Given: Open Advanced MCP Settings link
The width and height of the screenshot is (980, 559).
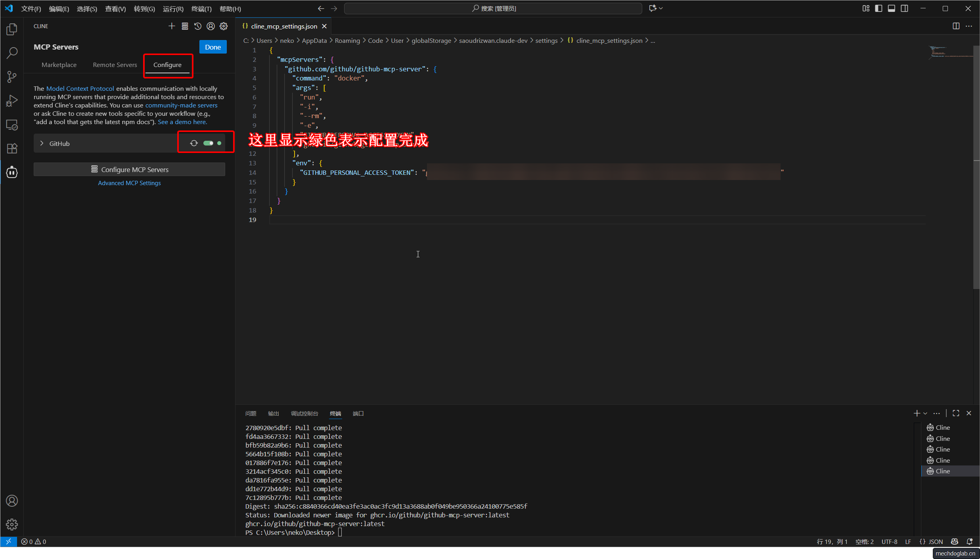Looking at the screenshot, I should tap(129, 183).
